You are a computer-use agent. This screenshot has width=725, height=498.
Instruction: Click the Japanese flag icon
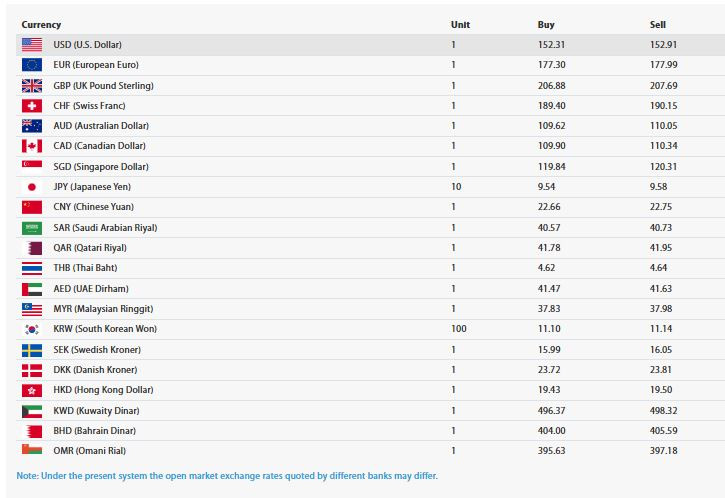32,187
